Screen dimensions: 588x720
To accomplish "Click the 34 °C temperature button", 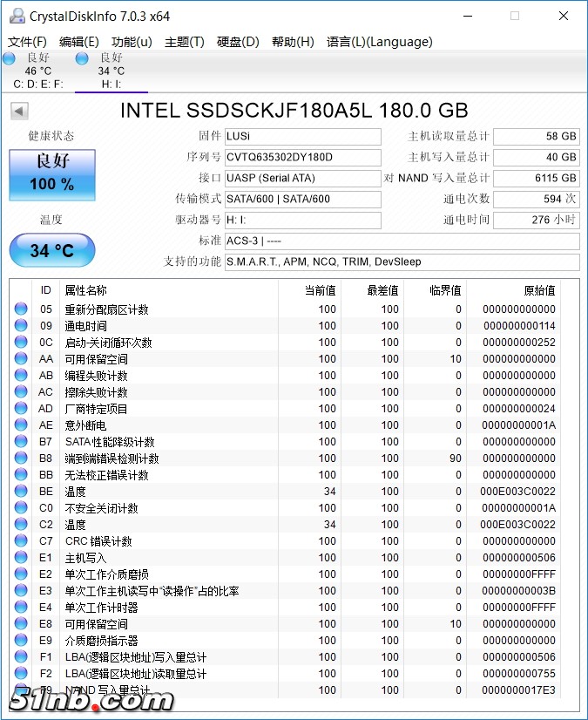I will point(52,250).
